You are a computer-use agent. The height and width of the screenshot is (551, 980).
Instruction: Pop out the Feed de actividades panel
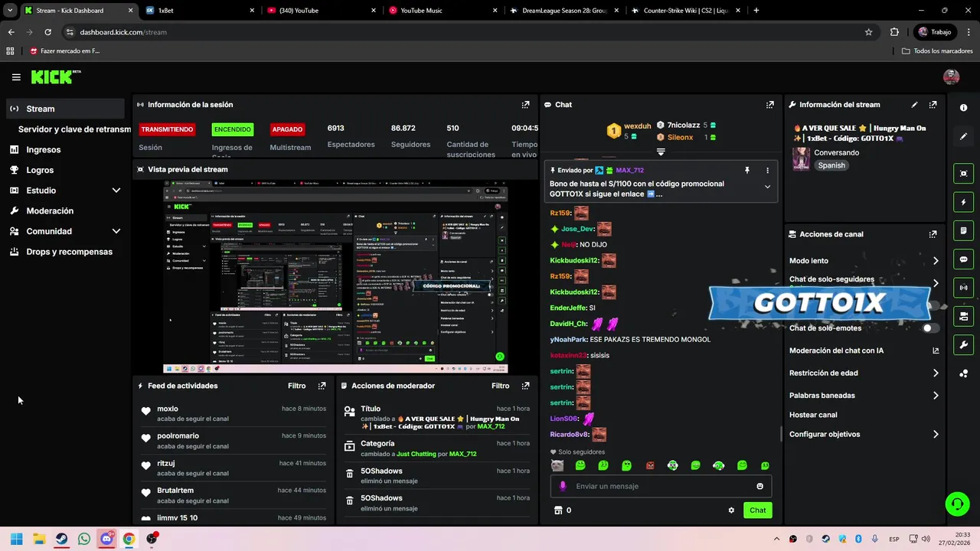[x=322, y=386]
